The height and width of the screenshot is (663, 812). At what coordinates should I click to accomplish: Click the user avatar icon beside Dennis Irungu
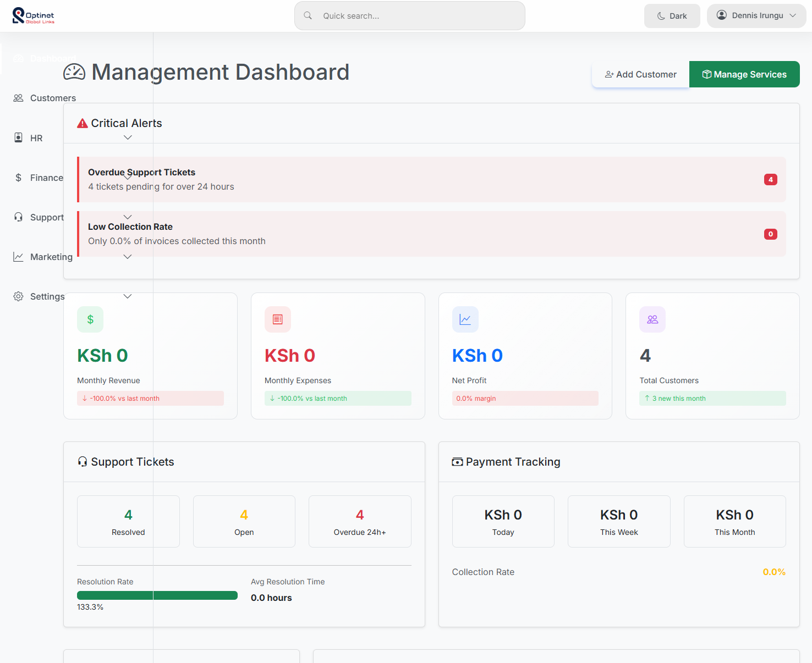(722, 15)
